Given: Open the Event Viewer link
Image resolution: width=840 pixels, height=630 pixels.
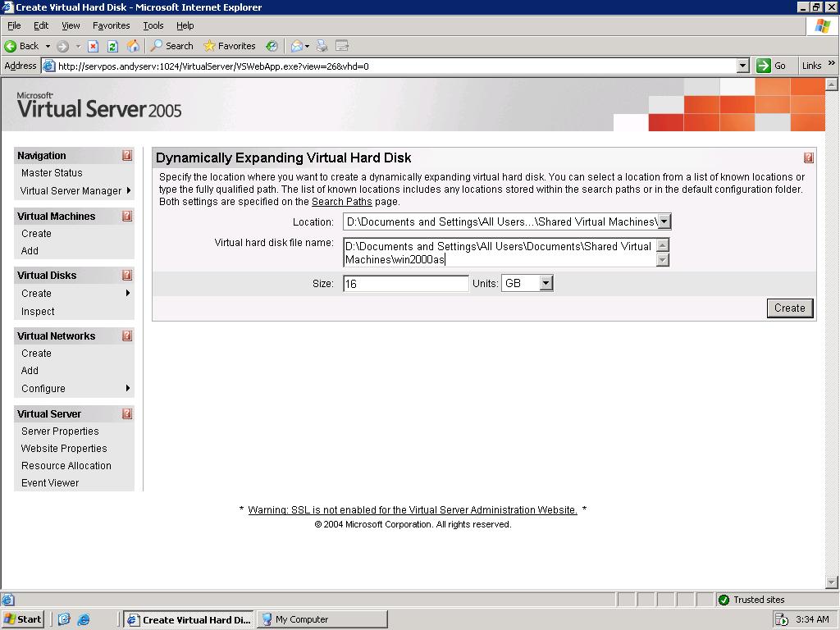Looking at the screenshot, I should pyautogui.click(x=50, y=482).
